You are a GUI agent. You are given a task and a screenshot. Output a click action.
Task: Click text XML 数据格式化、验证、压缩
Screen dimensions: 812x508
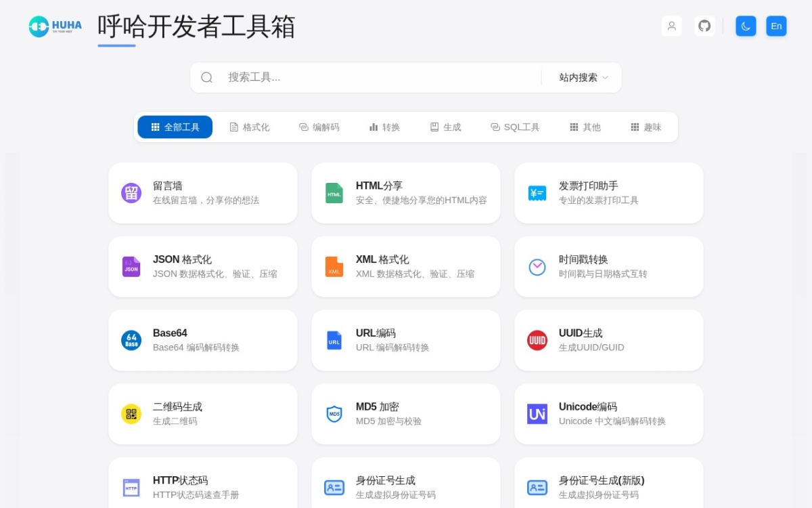point(415,274)
